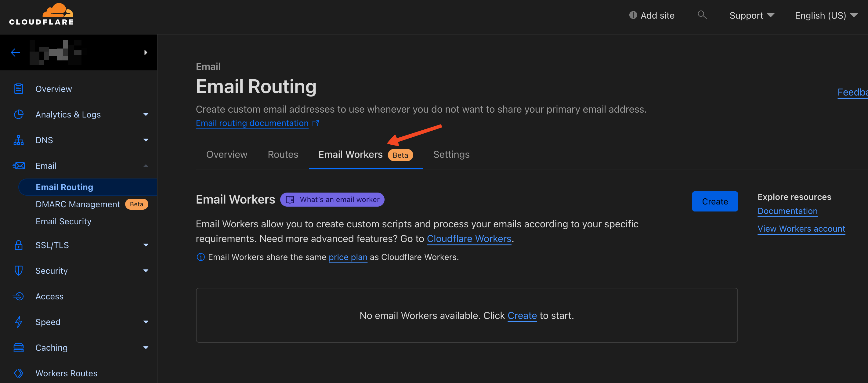Expand the DNS section arrow
This screenshot has height=383, width=868.
(146, 140)
